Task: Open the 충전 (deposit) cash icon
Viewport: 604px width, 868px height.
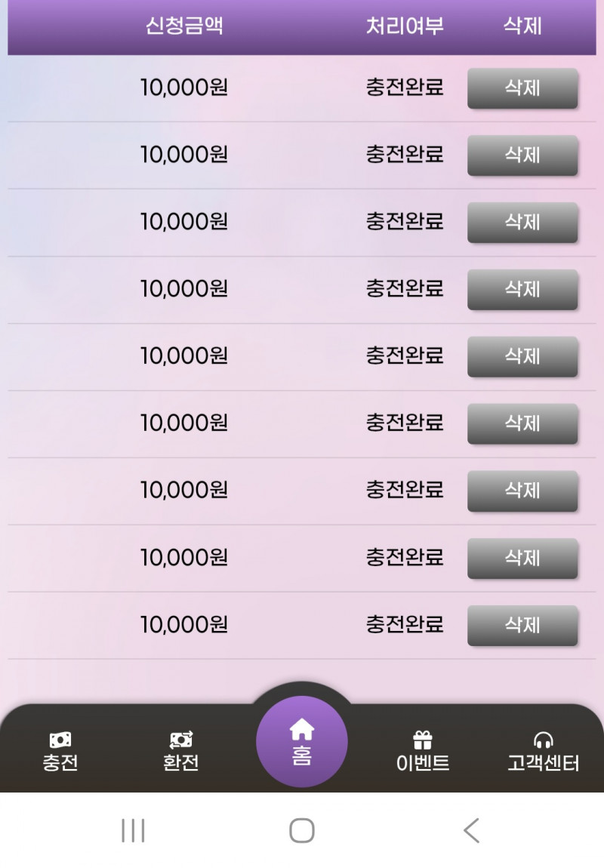Action: click(60, 740)
